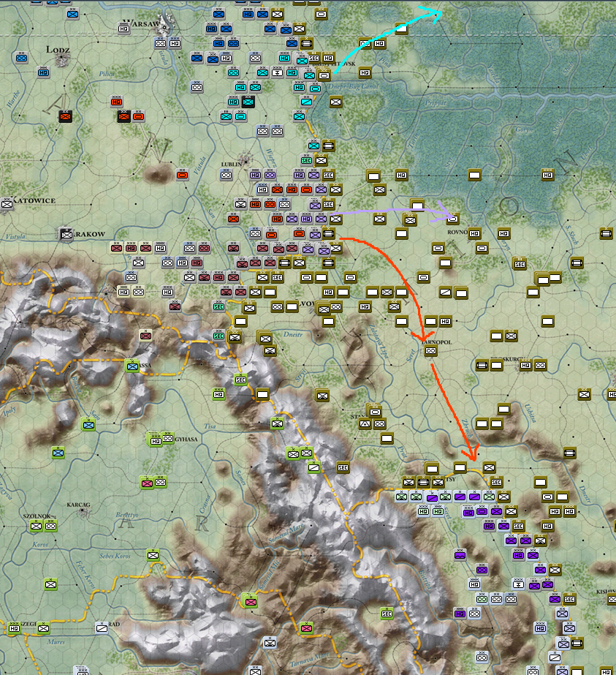
Task: Select the HQ counter at Szeged
Action: [x=14, y=628]
